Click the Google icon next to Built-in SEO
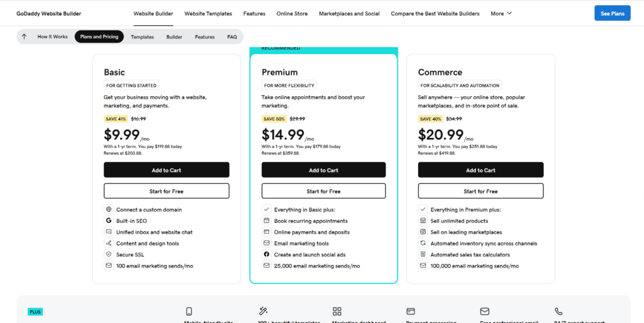Screen dimensions: 644x323 [x=109, y=221]
